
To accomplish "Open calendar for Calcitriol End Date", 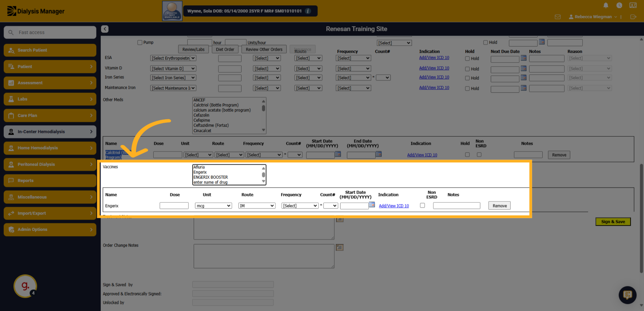I will [x=378, y=154].
